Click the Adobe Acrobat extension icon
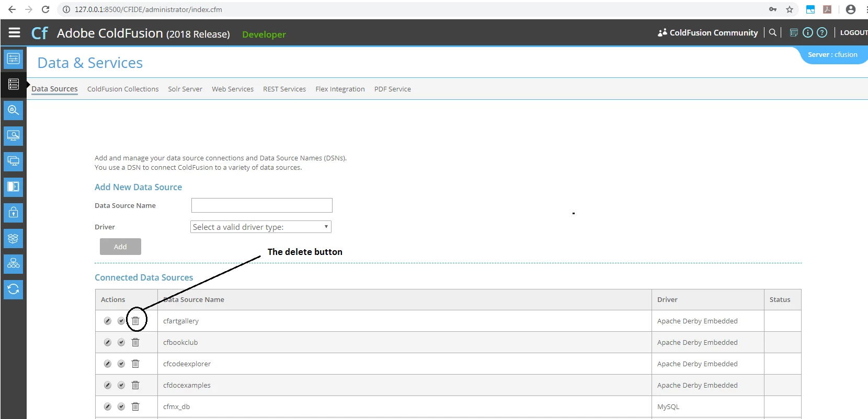The height and width of the screenshot is (419, 868). tap(827, 9)
